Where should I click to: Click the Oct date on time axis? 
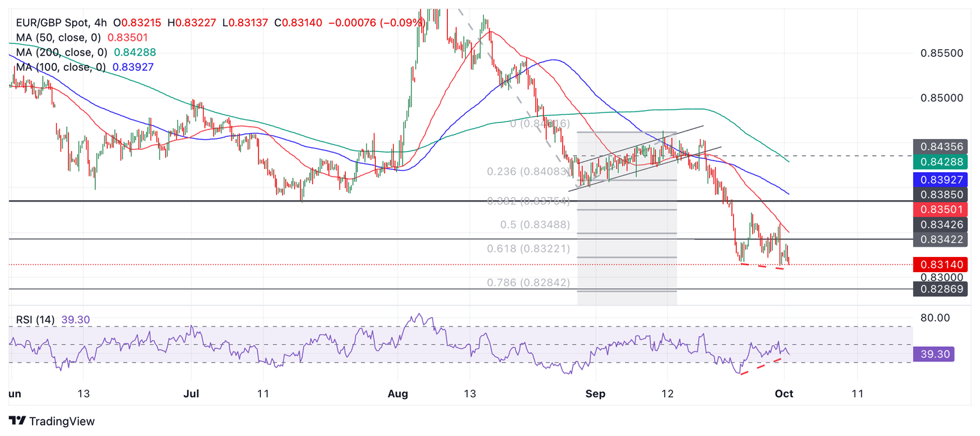pos(783,394)
